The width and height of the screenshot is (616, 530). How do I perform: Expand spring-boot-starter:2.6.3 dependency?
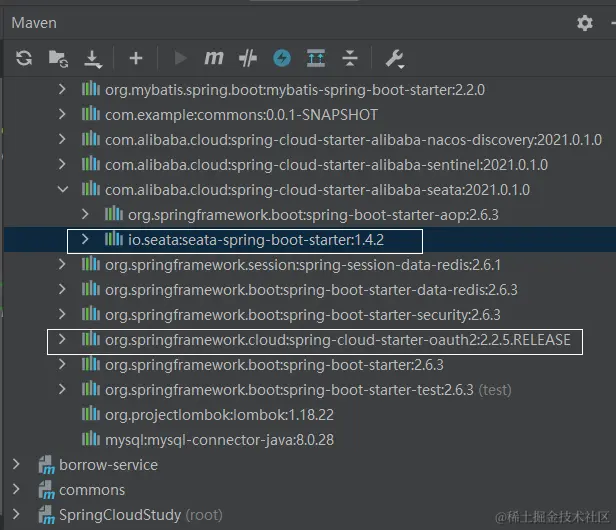[x=62, y=364]
